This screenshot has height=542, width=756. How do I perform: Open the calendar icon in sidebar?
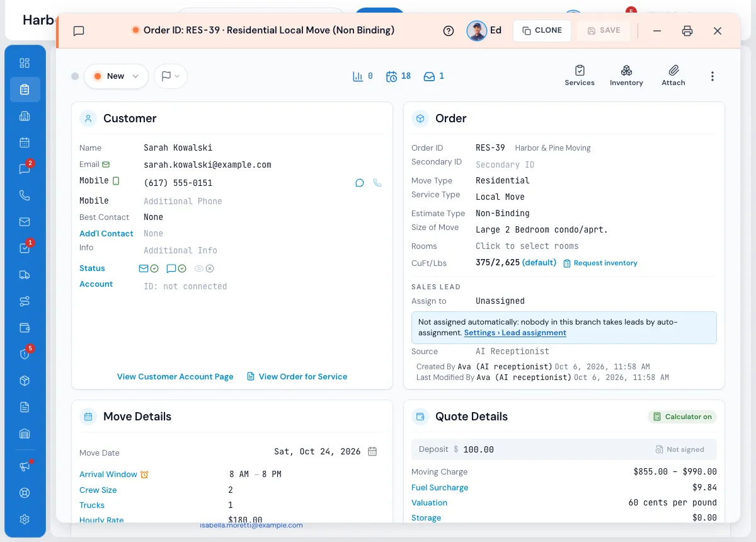pyautogui.click(x=25, y=142)
